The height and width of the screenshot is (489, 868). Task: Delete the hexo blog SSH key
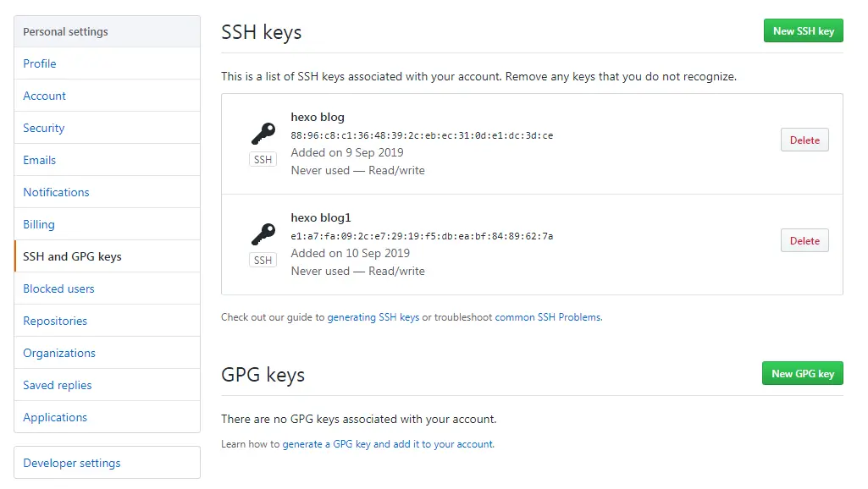(x=804, y=140)
